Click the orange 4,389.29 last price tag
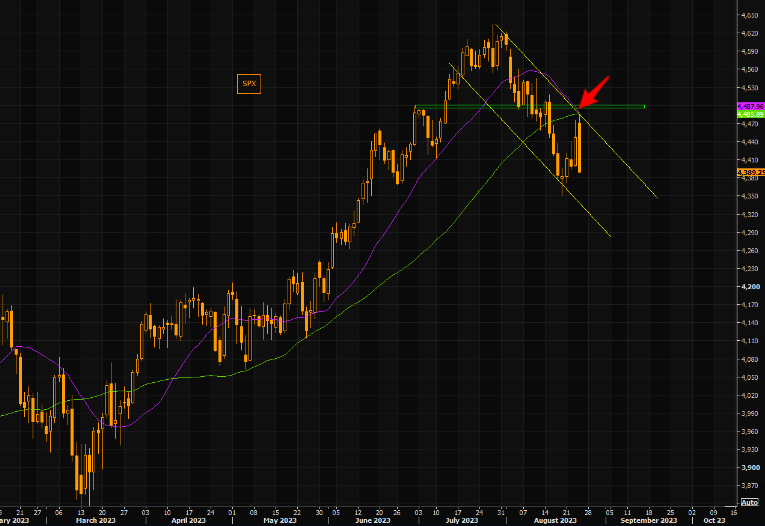The width and height of the screenshot is (765, 526). click(750, 172)
